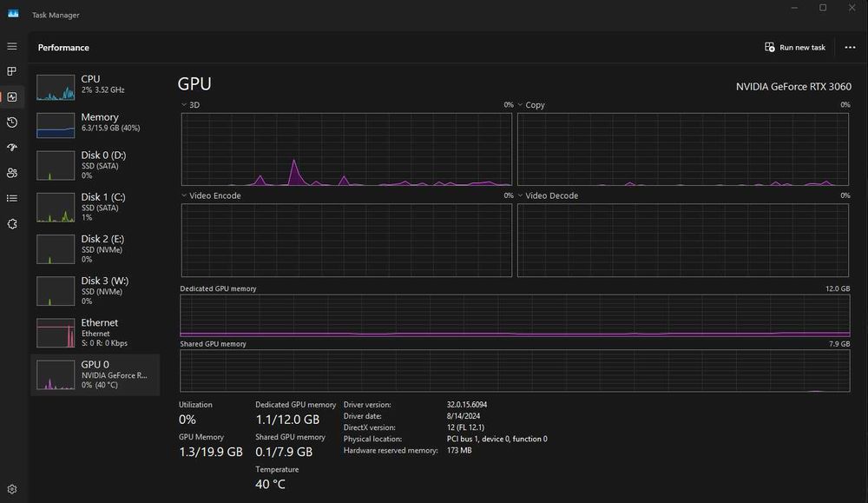Open the Video Encode graph dropdown
Viewport: 868px width, 503px height.
click(184, 196)
